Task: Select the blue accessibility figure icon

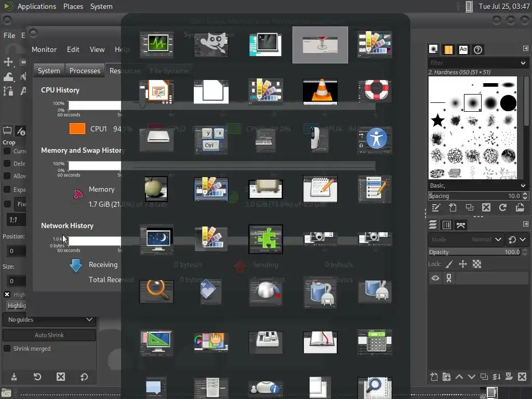Action: tap(375, 140)
